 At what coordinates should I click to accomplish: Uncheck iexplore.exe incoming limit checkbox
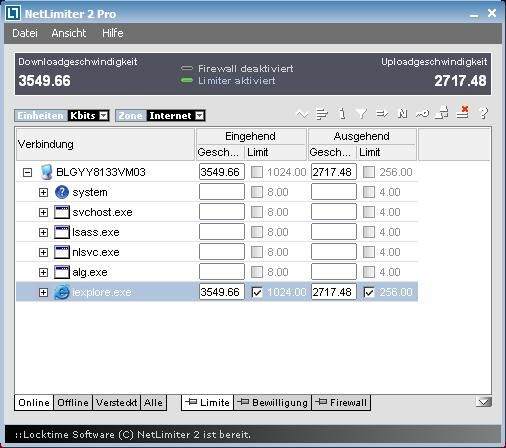point(257,292)
